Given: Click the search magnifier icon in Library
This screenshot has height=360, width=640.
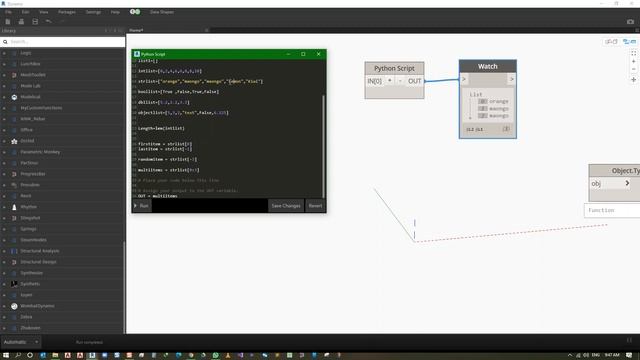Looking at the screenshot, I should [x=5, y=42].
